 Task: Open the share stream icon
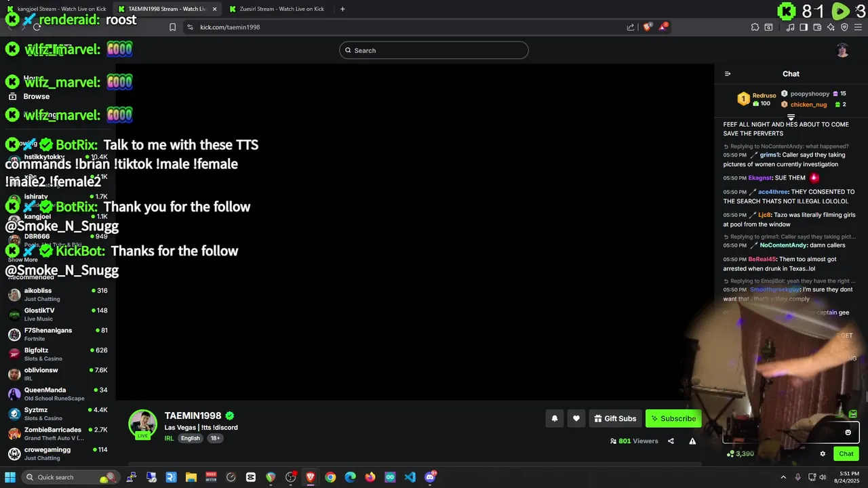671,441
